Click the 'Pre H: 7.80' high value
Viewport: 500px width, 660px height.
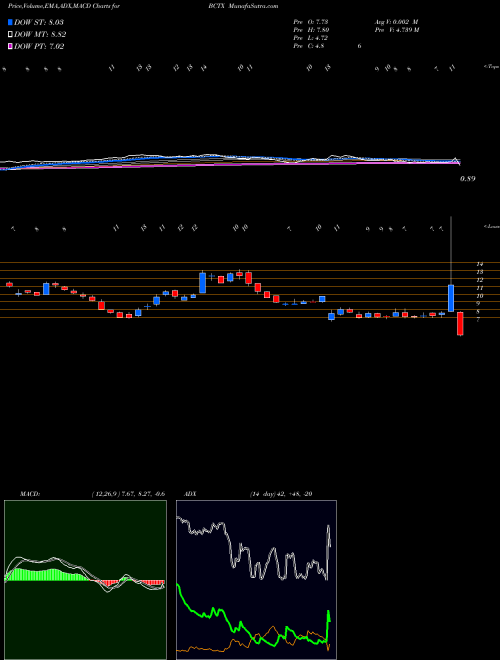pos(311,30)
